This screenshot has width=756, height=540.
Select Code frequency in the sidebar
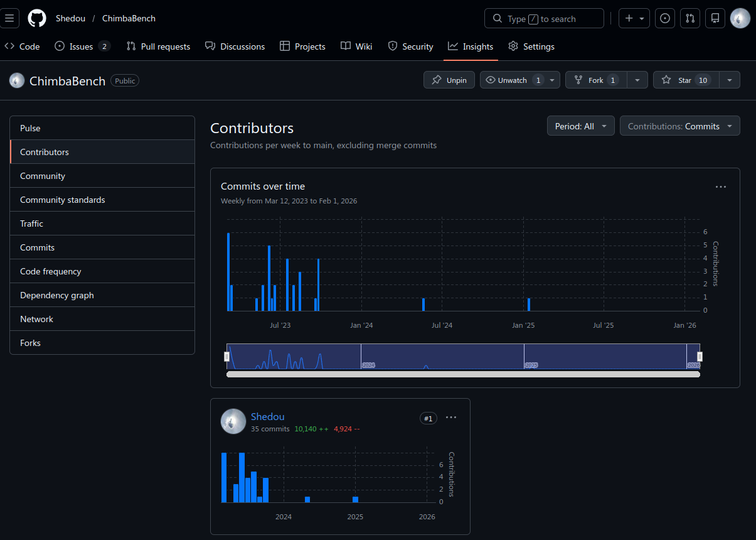click(51, 271)
